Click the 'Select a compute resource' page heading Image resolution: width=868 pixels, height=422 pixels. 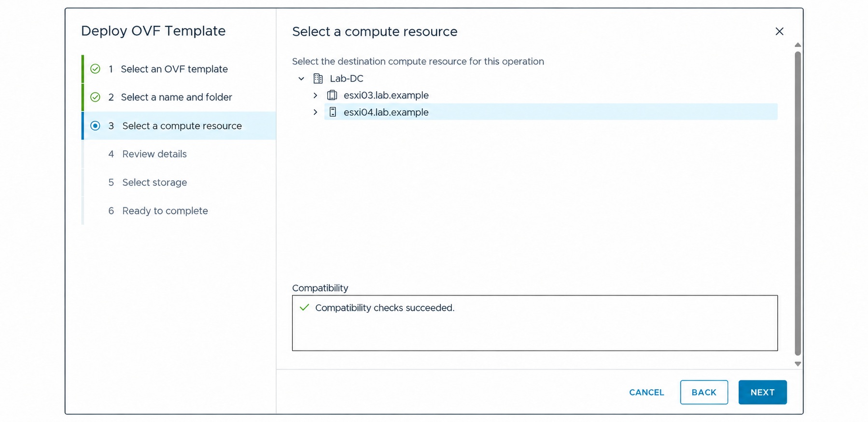click(x=375, y=31)
